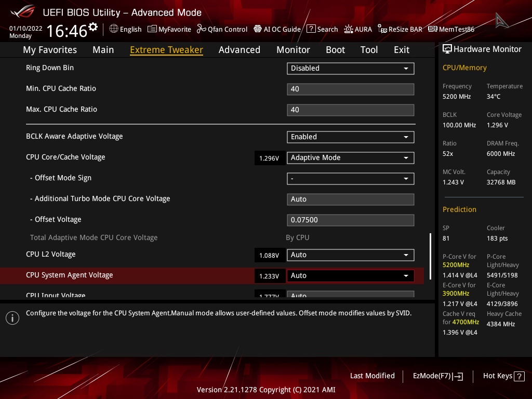Click the 1.233V system agent readout
The image size is (532, 399).
[x=270, y=276]
